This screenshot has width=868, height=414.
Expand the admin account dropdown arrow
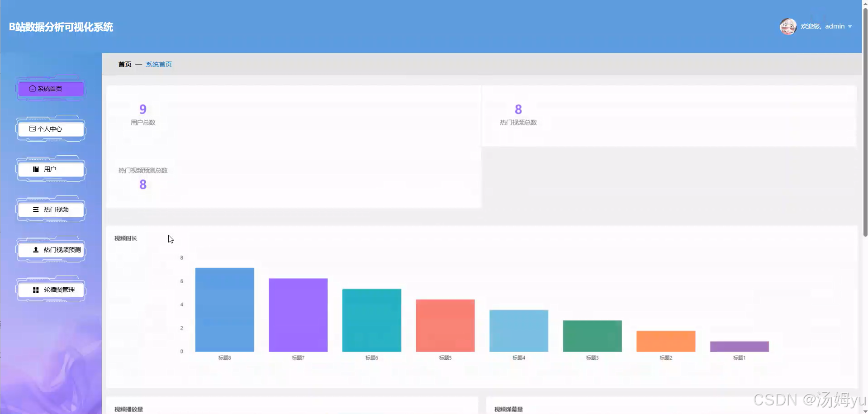tap(850, 27)
